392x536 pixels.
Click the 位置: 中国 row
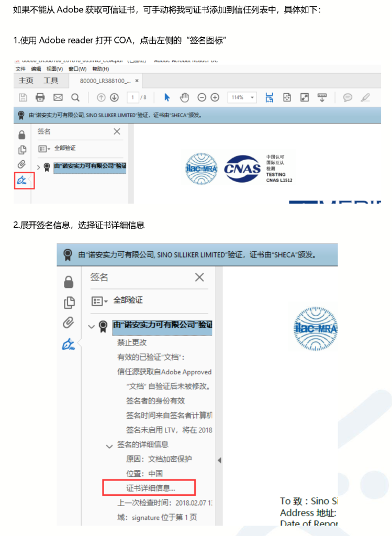tap(144, 473)
